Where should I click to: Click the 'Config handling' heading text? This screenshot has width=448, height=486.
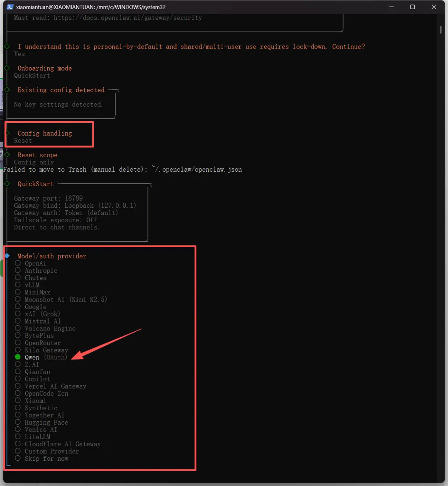(x=45, y=133)
